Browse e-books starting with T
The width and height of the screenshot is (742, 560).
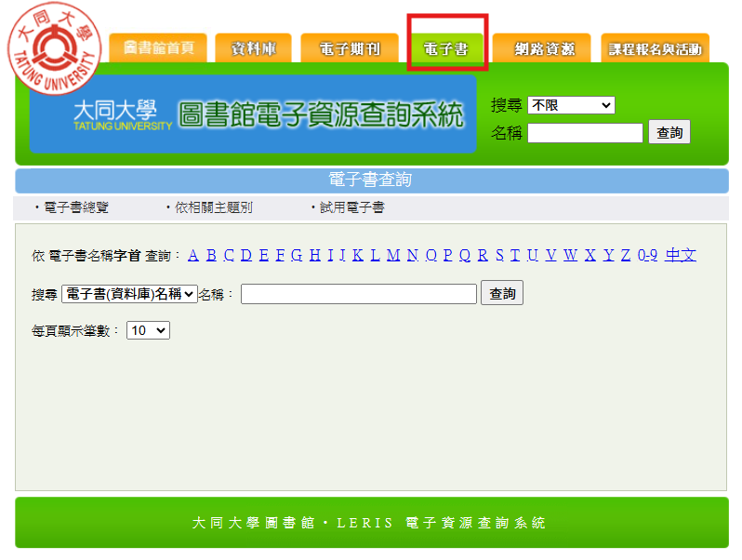(x=515, y=255)
